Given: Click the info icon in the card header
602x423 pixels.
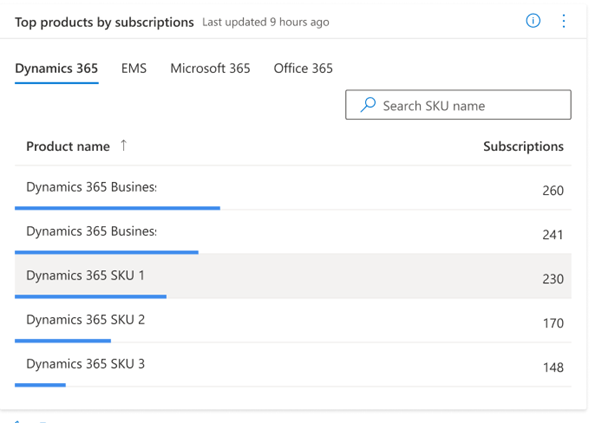Looking at the screenshot, I should (533, 21).
